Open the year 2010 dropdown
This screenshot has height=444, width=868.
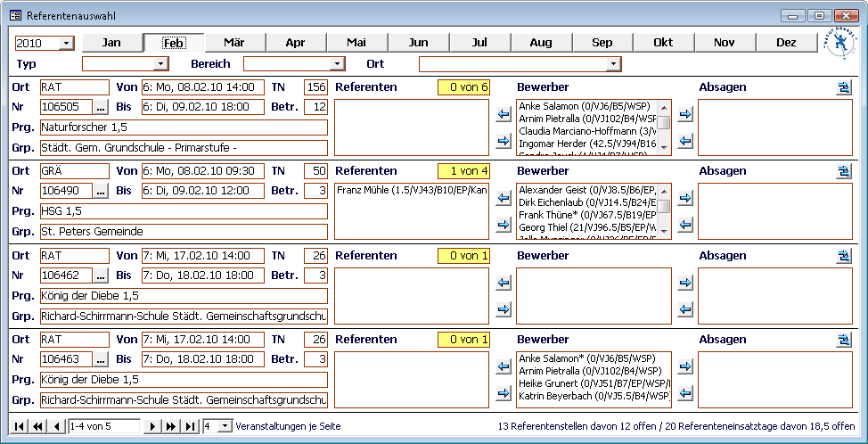[67, 43]
